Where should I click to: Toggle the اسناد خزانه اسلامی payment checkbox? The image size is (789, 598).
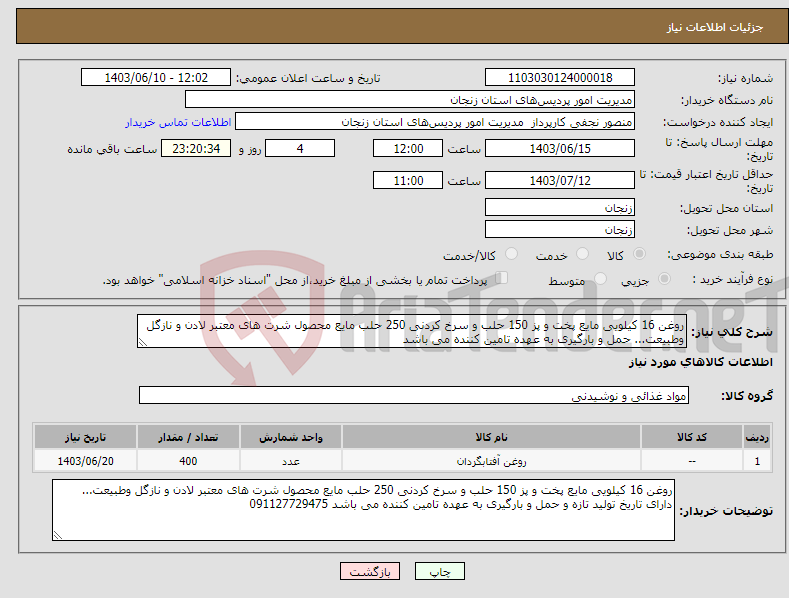coord(502,278)
